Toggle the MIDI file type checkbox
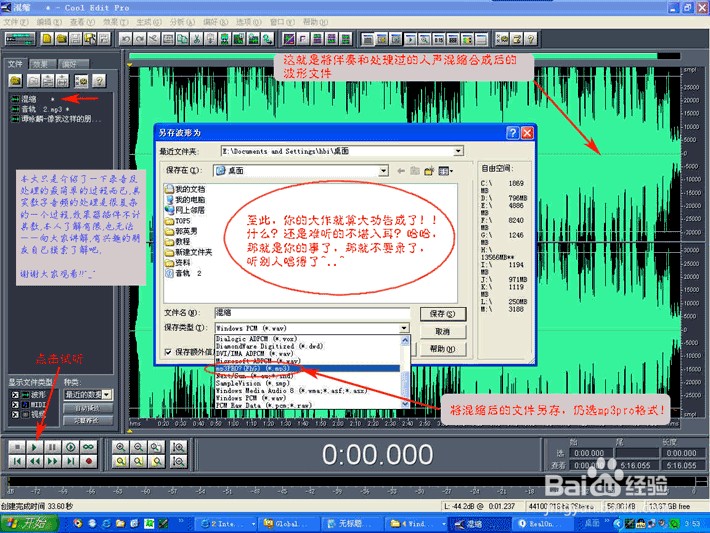 coord(15,404)
